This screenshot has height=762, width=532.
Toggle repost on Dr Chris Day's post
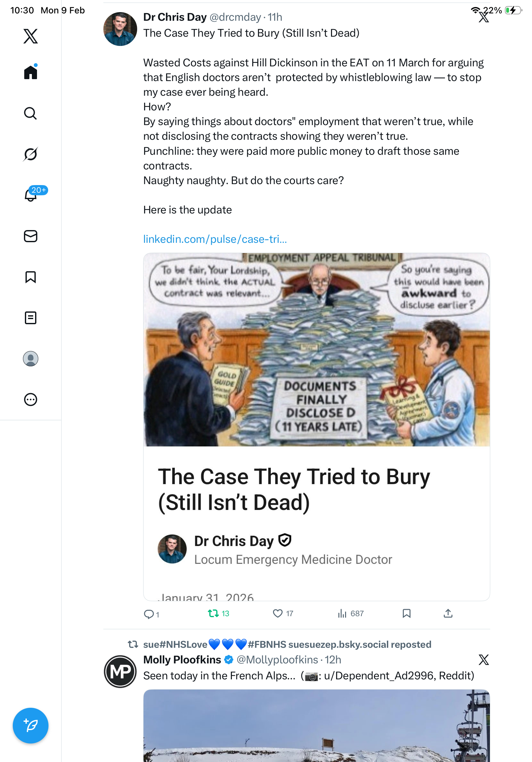213,613
